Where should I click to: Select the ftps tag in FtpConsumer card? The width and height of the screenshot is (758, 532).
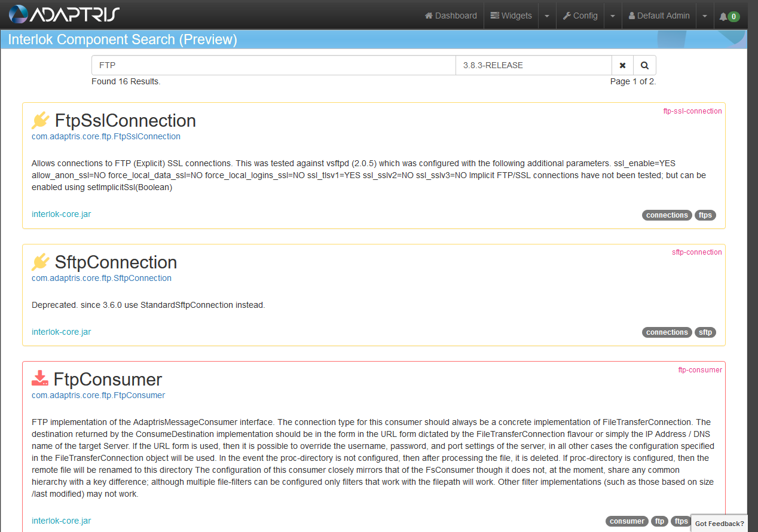pyautogui.click(x=681, y=521)
